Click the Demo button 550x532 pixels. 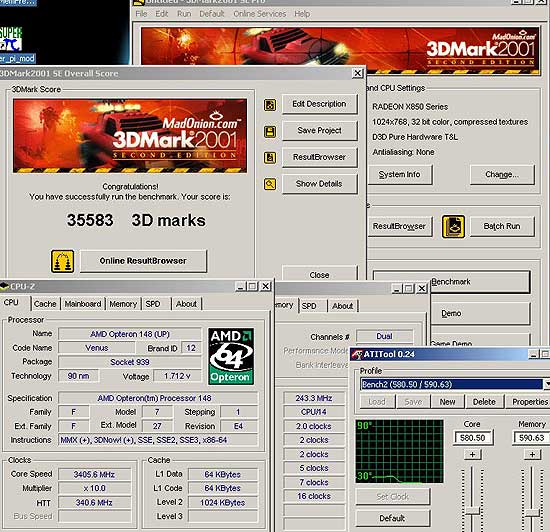tap(481, 313)
